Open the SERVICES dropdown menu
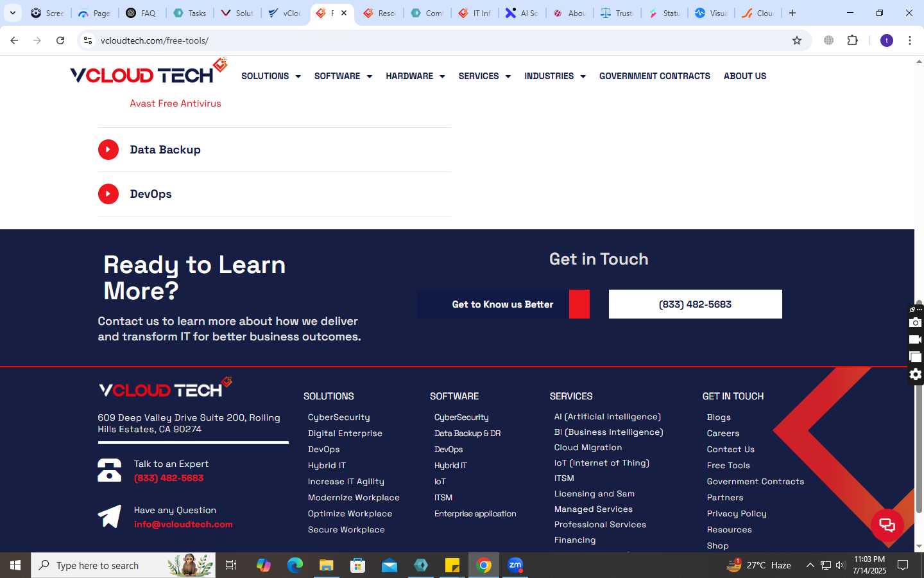The height and width of the screenshot is (578, 924). [484, 76]
